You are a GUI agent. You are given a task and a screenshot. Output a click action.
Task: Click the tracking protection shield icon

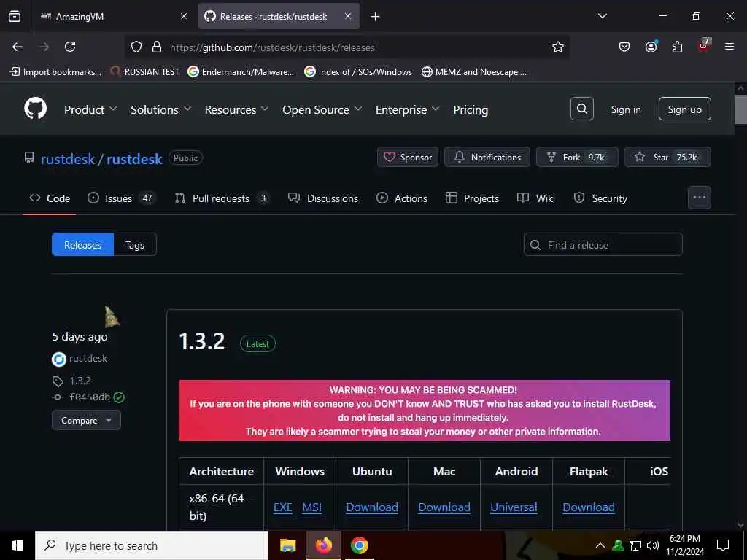click(136, 47)
